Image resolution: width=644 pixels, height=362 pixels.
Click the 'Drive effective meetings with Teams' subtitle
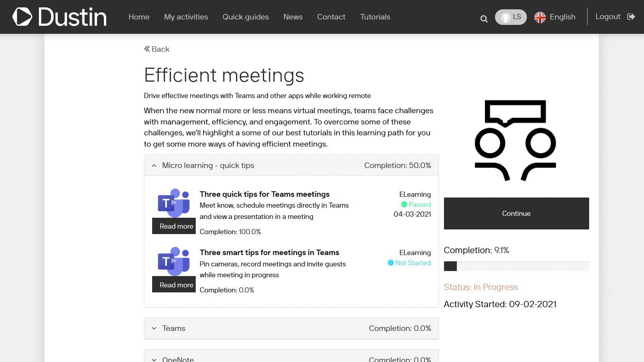[x=257, y=96]
